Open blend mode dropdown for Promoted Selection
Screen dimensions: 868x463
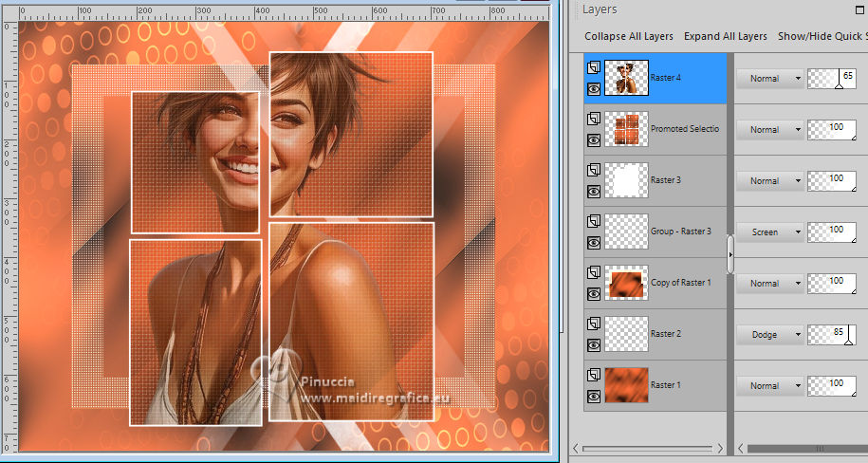770,130
